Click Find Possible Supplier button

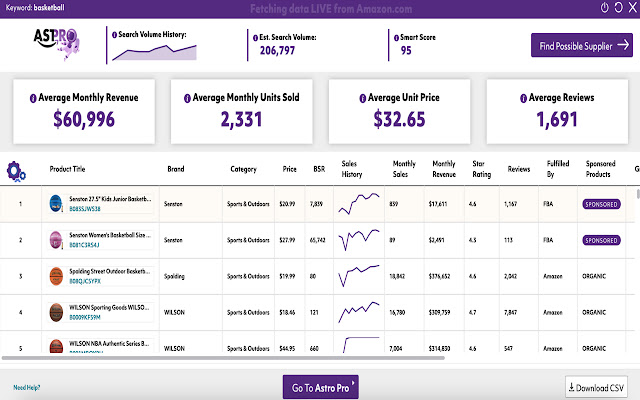tap(582, 45)
